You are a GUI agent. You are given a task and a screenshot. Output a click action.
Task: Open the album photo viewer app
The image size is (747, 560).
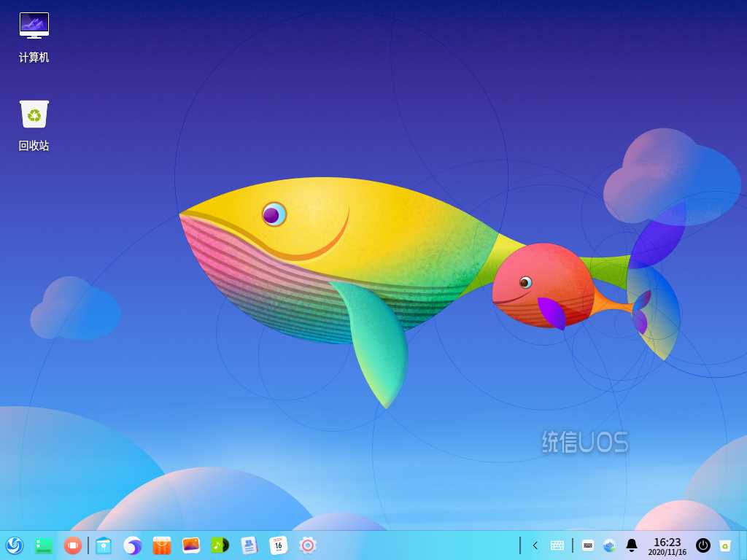pyautogui.click(x=191, y=545)
